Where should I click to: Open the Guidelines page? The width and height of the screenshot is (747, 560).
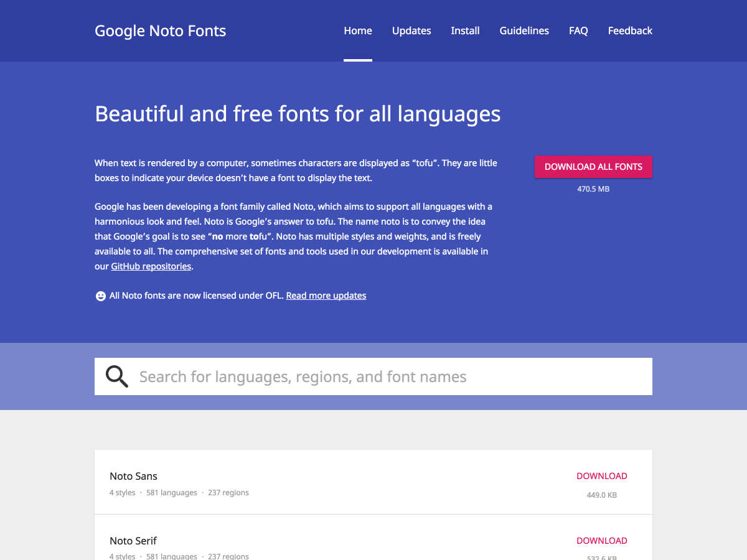524,30
